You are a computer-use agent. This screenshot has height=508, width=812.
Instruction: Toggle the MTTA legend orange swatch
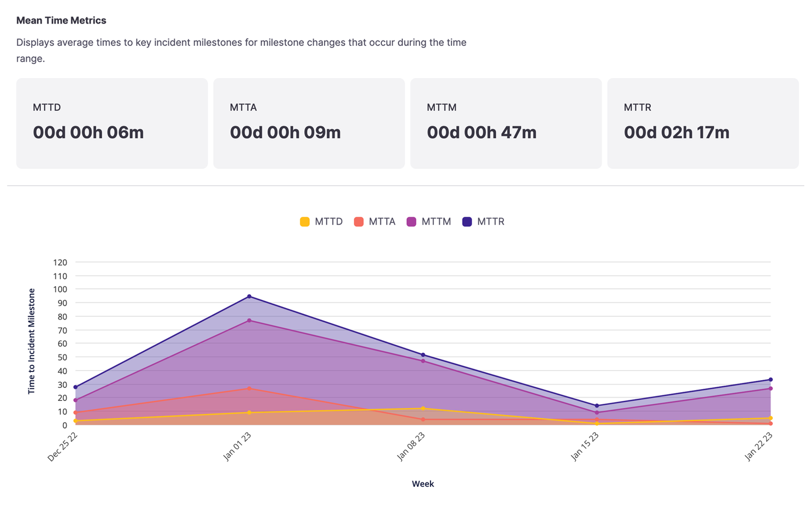(x=358, y=222)
